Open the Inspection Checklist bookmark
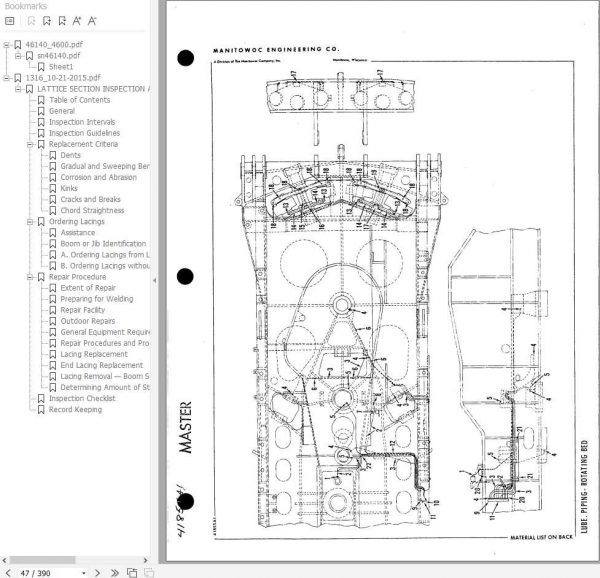600x578 pixels. pos(82,399)
